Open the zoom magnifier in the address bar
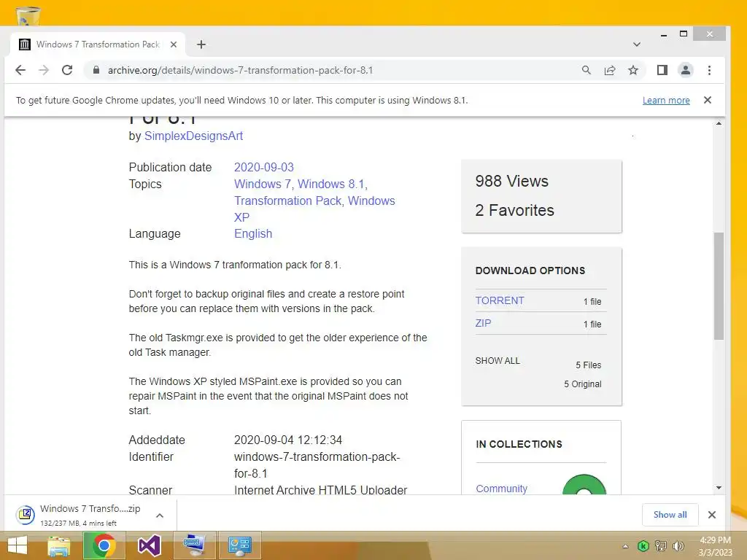The image size is (747, 560). click(x=587, y=70)
